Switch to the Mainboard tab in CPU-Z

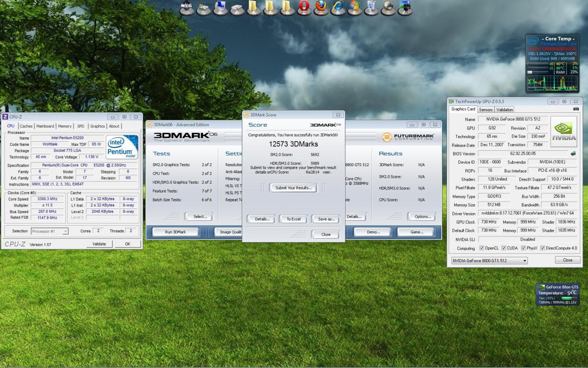(45, 126)
